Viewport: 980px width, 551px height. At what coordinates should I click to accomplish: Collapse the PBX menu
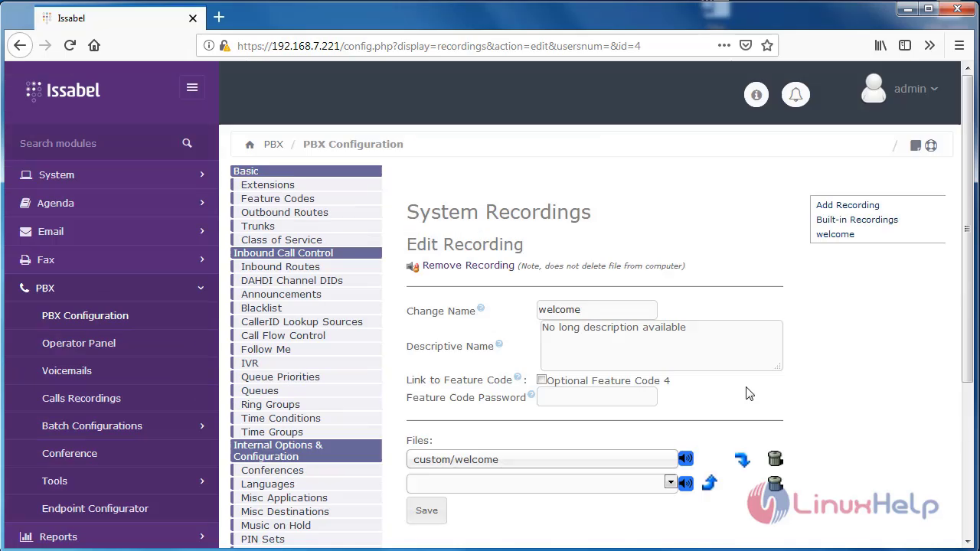coord(112,288)
